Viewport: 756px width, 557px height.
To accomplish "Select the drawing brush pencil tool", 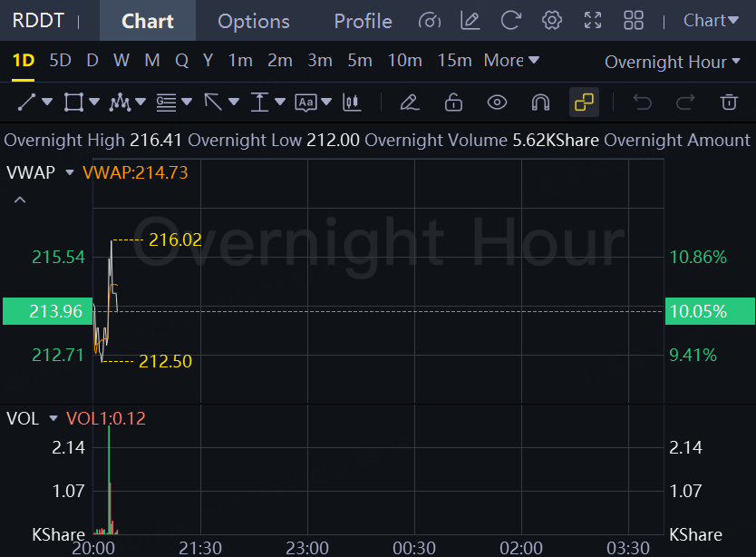I will pyautogui.click(x=410, y=103).
